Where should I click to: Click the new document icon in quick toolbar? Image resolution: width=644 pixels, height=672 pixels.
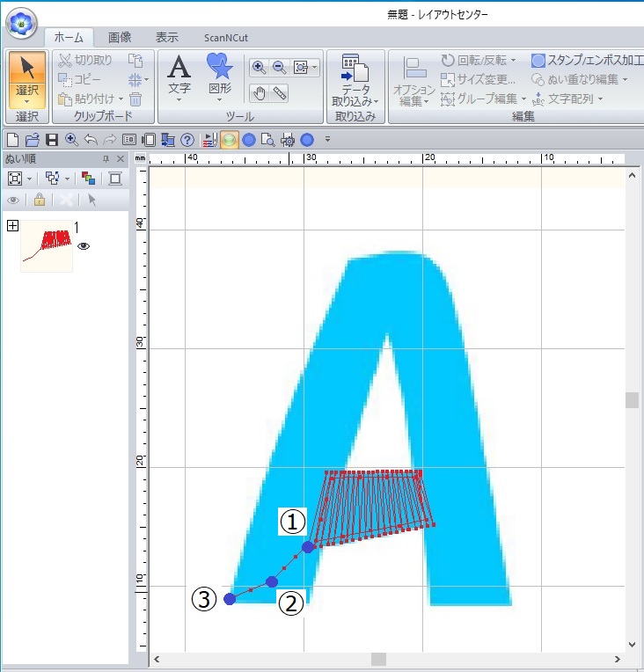coord(13,140)
